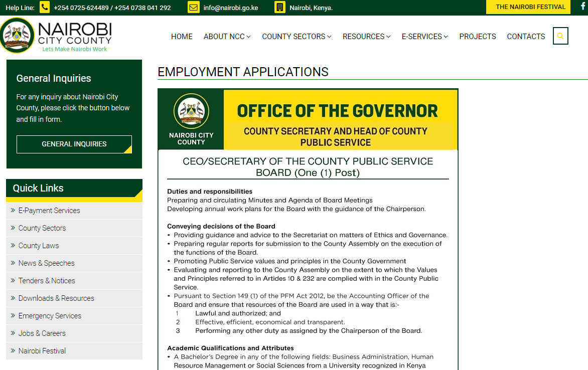The height and width of the screenshot is (370, 588).
Task: Click the GENERAL INQUIRIES button
Action: click(x=74, y=144)
